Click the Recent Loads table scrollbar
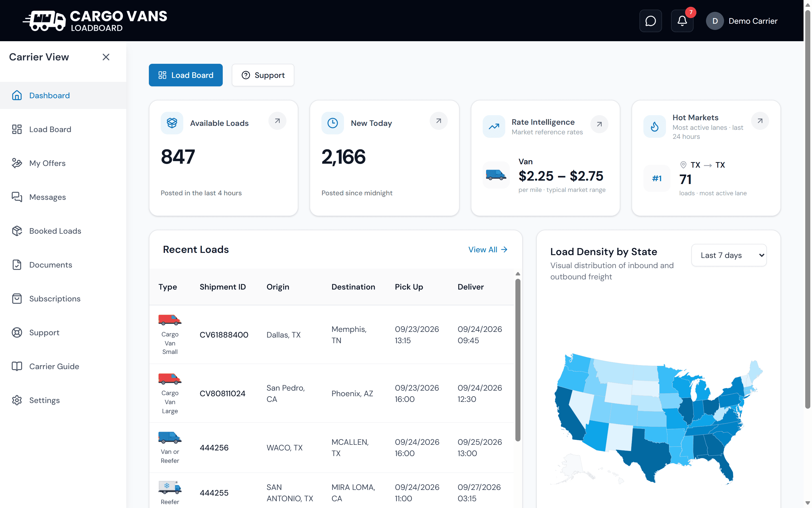Image resolution: width=812 pixels, height=508 pixels. click(518, 360)
